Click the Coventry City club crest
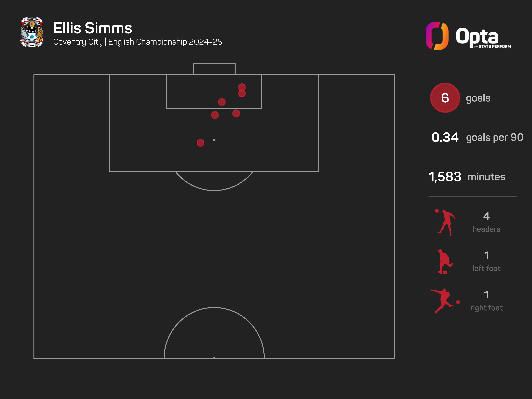The height and width of the screenshot is (399, 532). click(32, 32)
